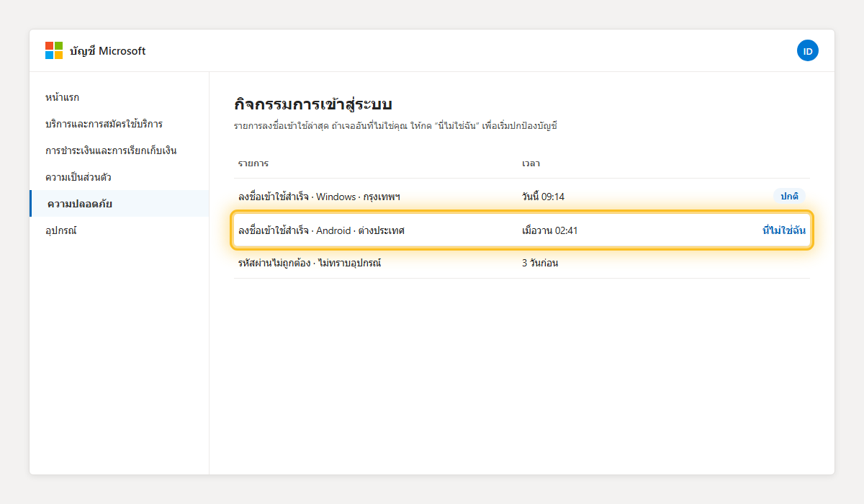864x504 pixels.
Task: Click the วันนี้ 09:14 time cell
Action: point(543,197)
